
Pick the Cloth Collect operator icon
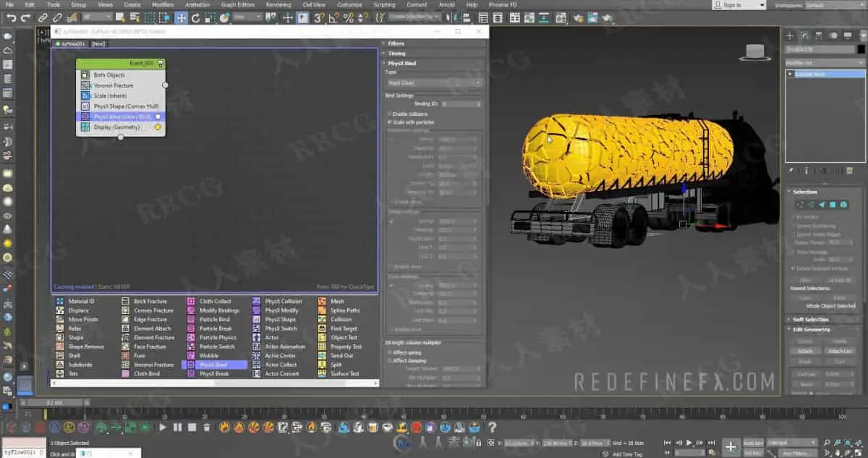(x=191, y=301)
